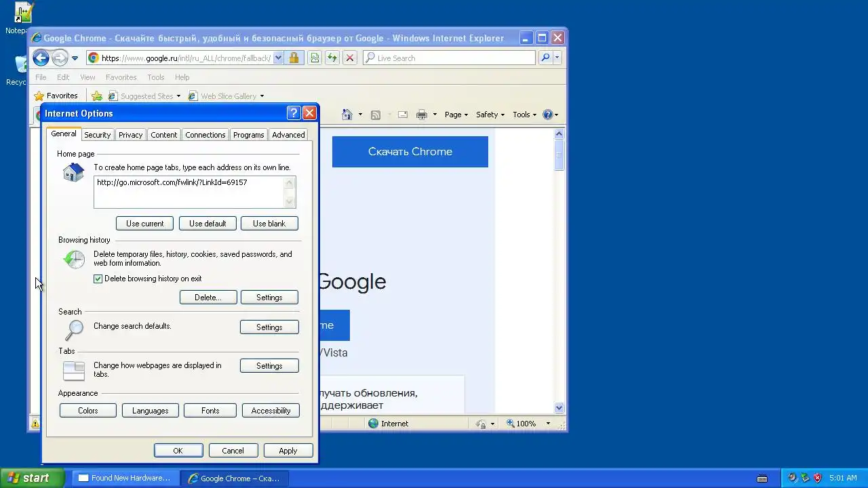Stop loading with the red X icon
868x488 pixels.
[350, 58]
